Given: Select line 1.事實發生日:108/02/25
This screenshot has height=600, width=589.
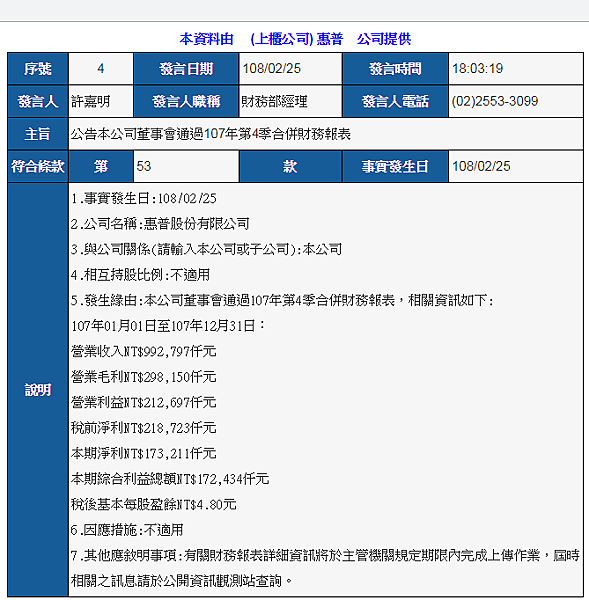Looking at the screenshot, I should [x=144, y=198].
